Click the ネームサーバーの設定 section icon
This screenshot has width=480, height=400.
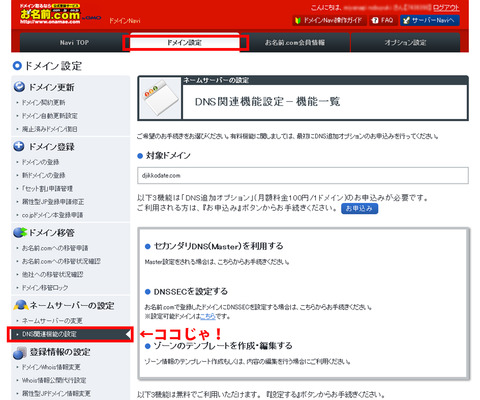click(x=21, y=305)
